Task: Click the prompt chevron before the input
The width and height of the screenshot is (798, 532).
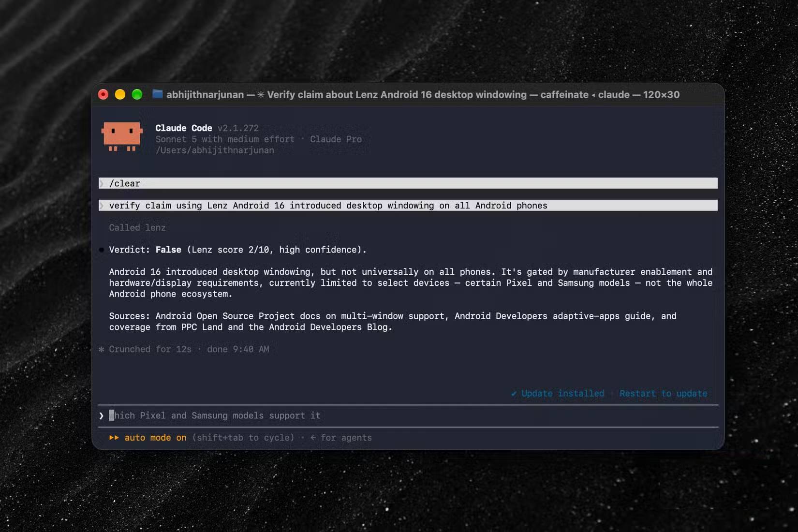Action: pos(101,415)
